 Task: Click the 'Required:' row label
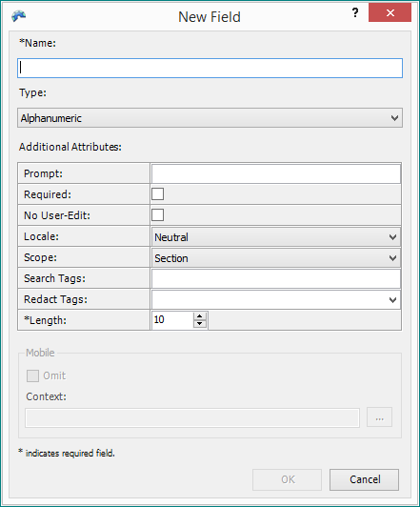pyautogui.click(x=48, y=194)
